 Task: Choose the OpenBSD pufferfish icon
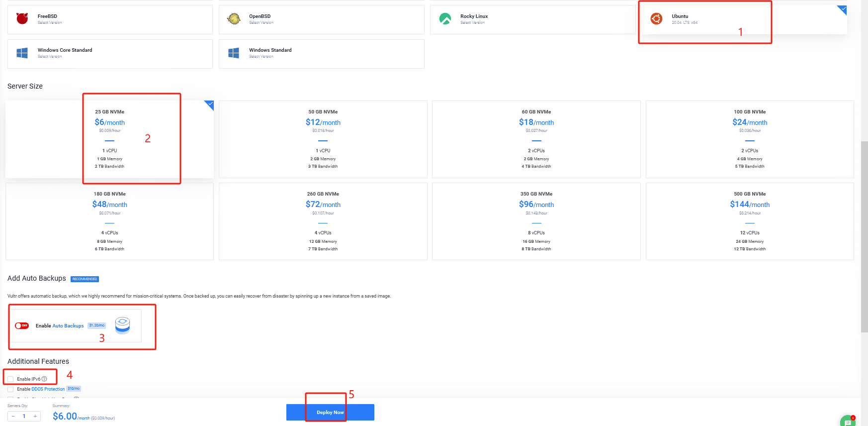[x=234, y=19]
